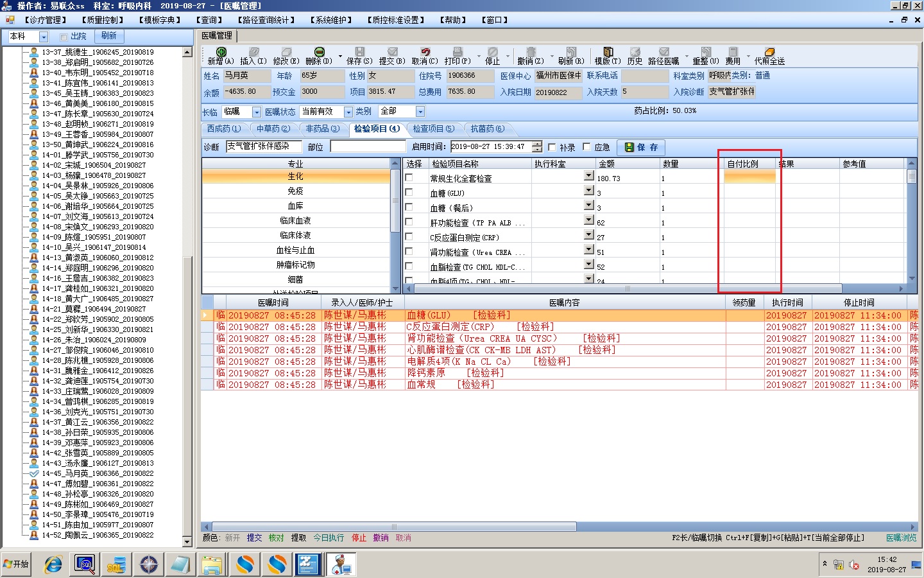Click the compass-like taskbar icon
924x578 pixels.
(149, 565)
